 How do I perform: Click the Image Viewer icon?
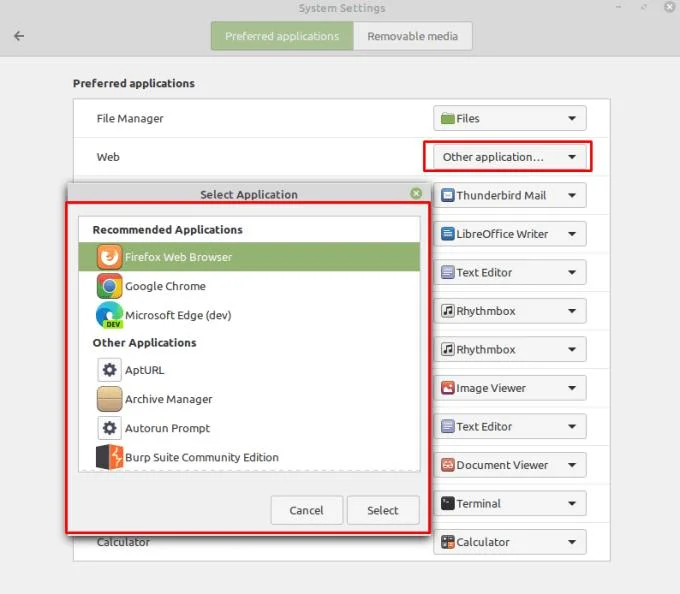[x=448, y=388]
